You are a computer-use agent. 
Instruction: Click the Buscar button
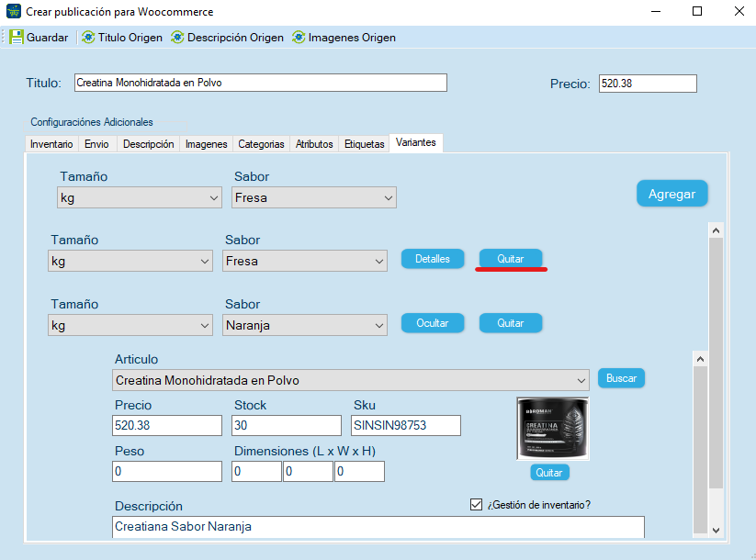coord(621,378)
